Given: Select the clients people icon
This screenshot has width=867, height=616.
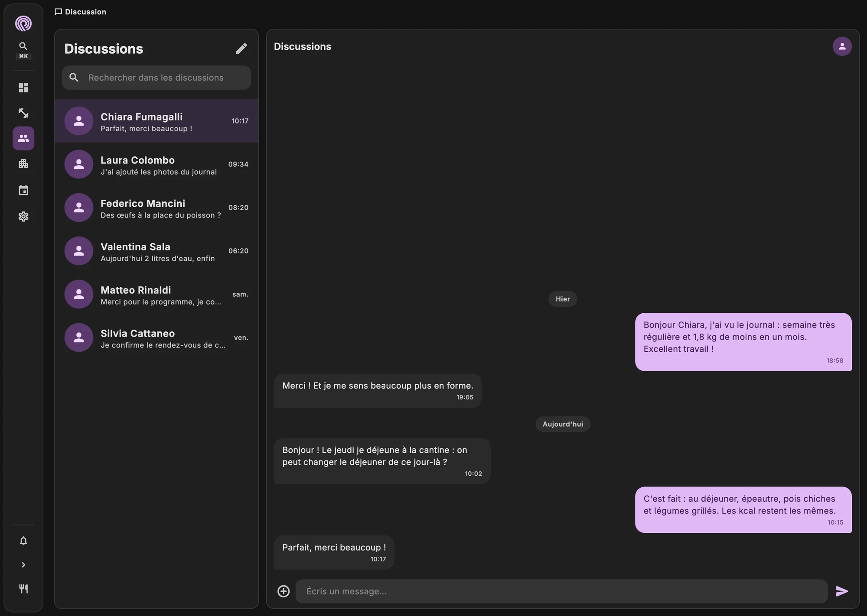Looking at the screenshot, I should click(x=23, y=138).
